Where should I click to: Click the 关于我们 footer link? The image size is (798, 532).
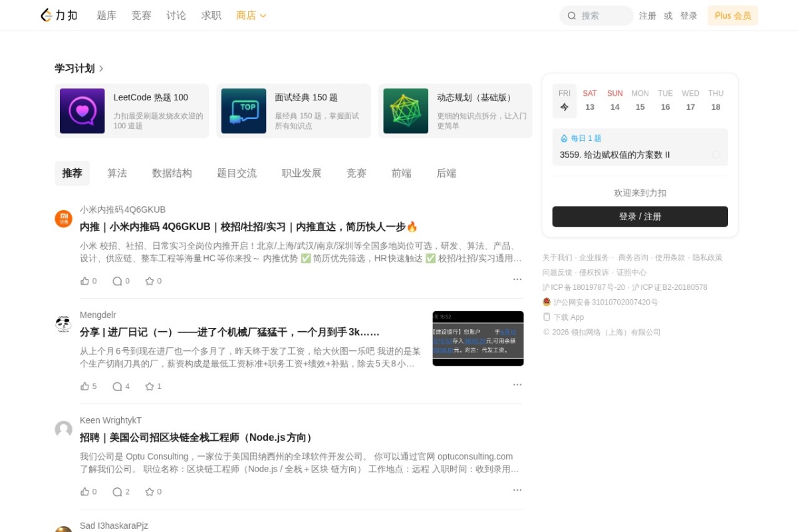click(x=557, y=257)
